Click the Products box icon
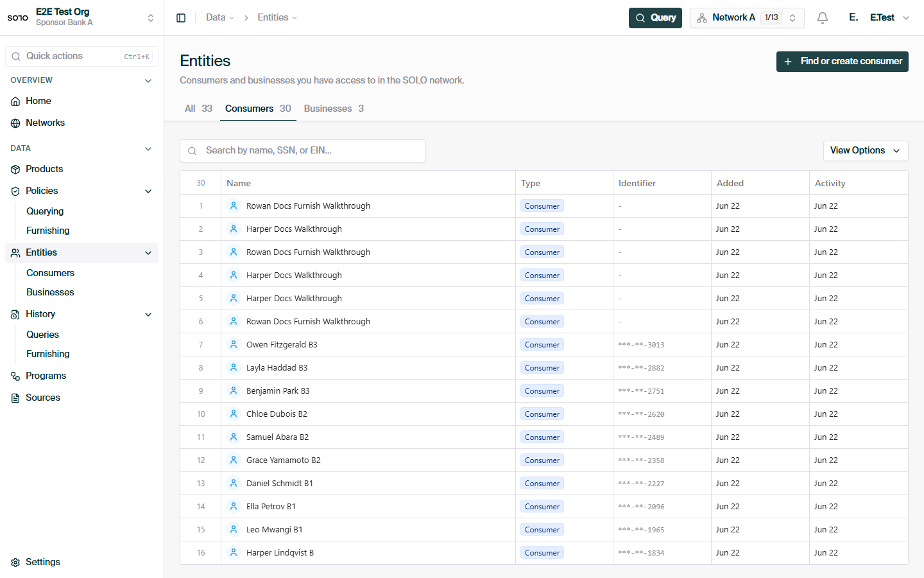 pos(15,170)
